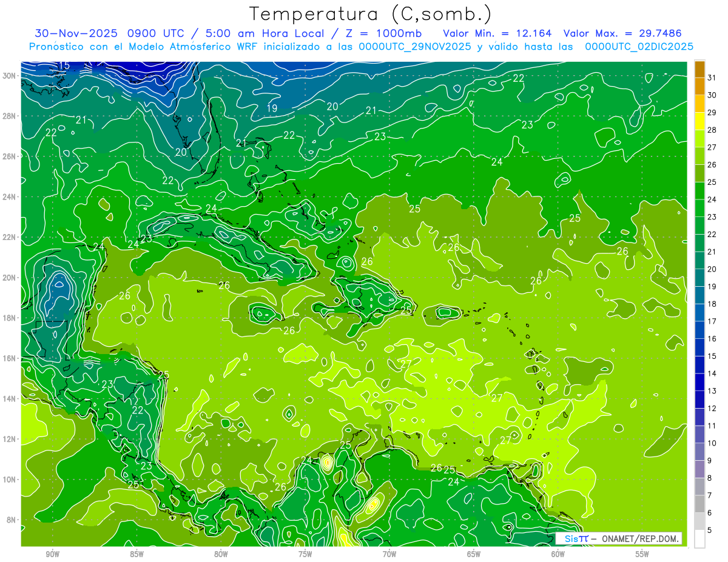Click the "19" contour label on the map
This screenshot has height=562, width=728.
(272, 109)
